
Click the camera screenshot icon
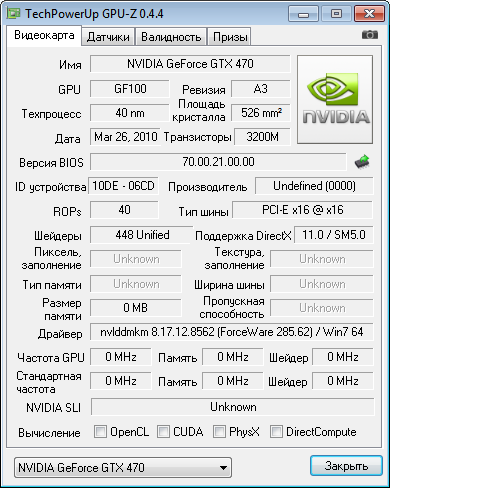click(370, 34)
